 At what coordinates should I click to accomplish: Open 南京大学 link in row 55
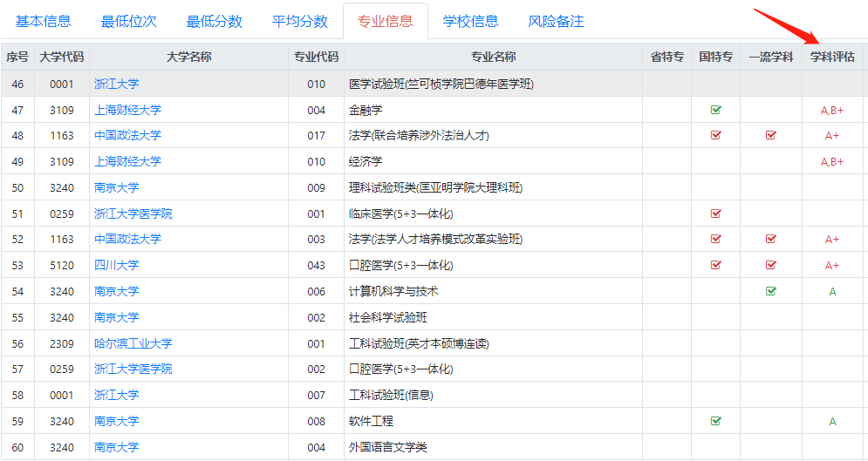click(116, 317)
